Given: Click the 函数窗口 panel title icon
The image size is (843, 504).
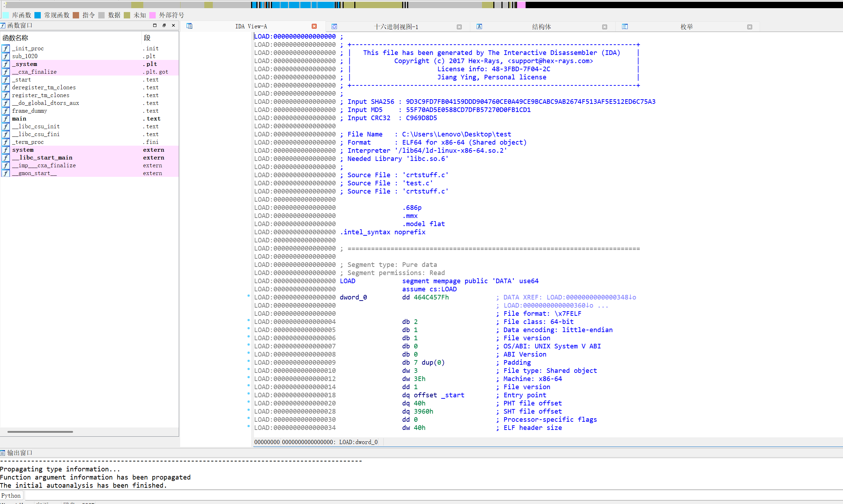Looking at the screenshot, I should click(x=3, y=26).
